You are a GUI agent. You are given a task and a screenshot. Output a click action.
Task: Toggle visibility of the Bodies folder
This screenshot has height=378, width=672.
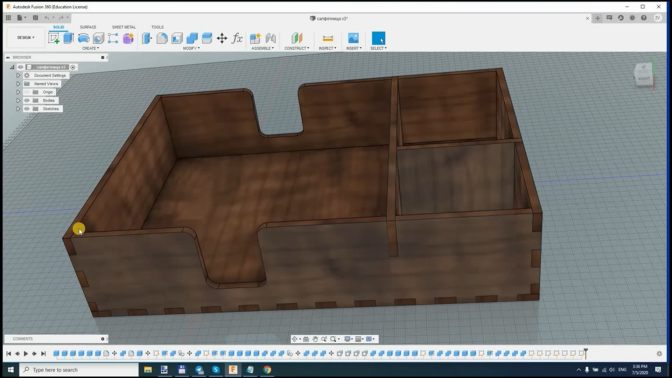point(27,100)
